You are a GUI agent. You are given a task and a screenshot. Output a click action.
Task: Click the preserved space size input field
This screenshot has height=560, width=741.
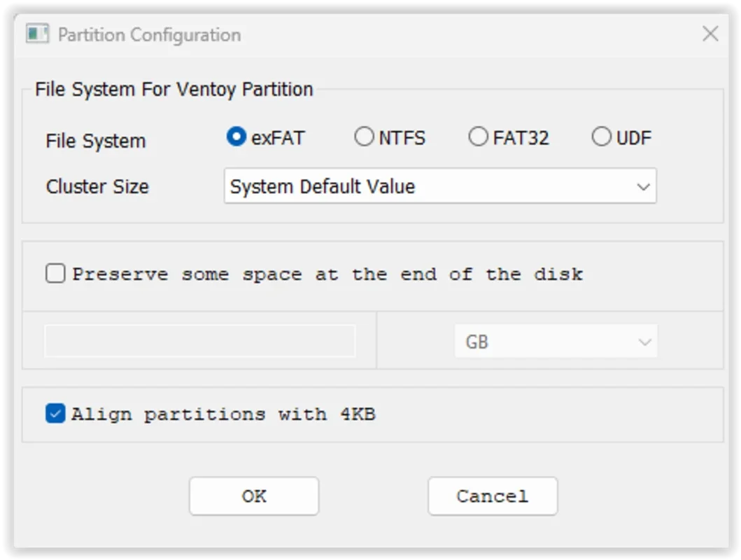[x=200, y=342]
